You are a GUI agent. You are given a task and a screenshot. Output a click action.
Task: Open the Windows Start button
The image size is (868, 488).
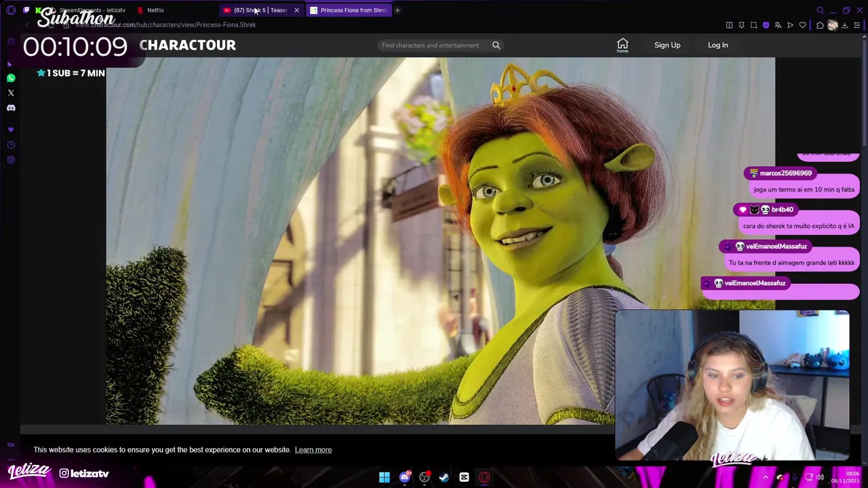(384, 477)
